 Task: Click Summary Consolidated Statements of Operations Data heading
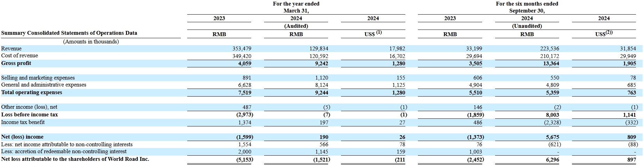point(69,33)
